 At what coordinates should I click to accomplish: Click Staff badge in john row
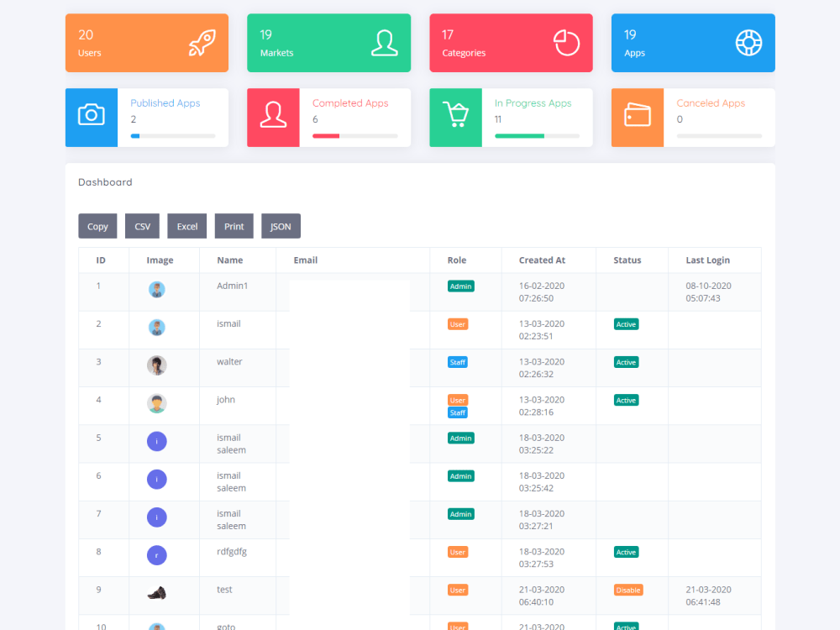pyautogui.click(x=458, y=413)
